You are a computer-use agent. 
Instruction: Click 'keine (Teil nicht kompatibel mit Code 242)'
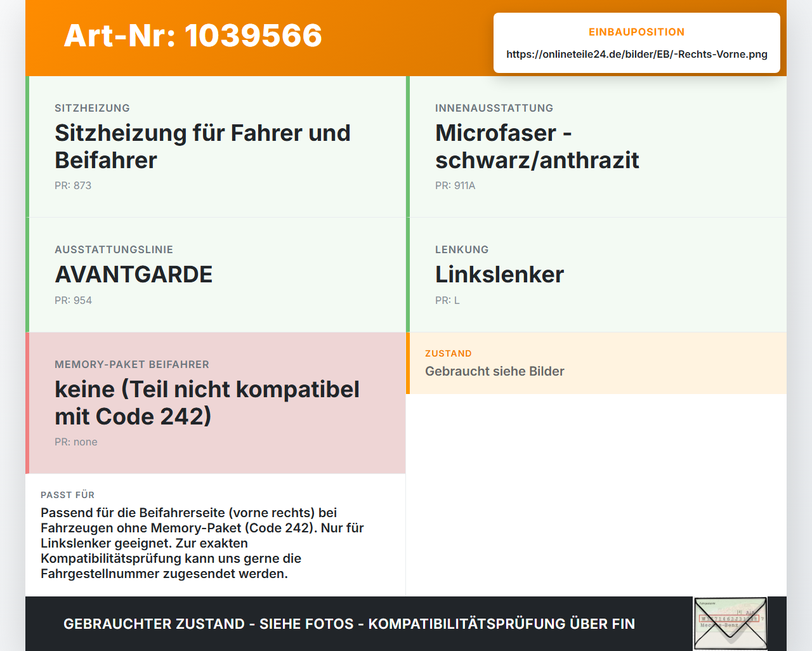pyautogui.click(x=207, y=403)
